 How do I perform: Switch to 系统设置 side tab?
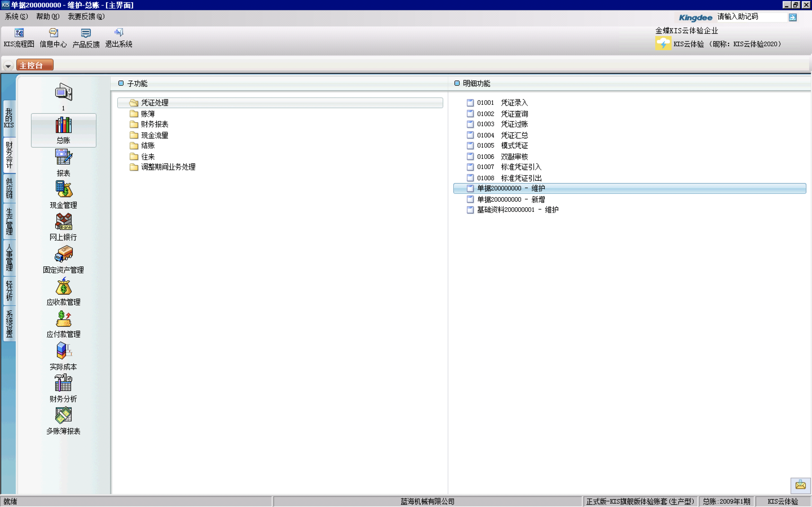coord(9,324)
